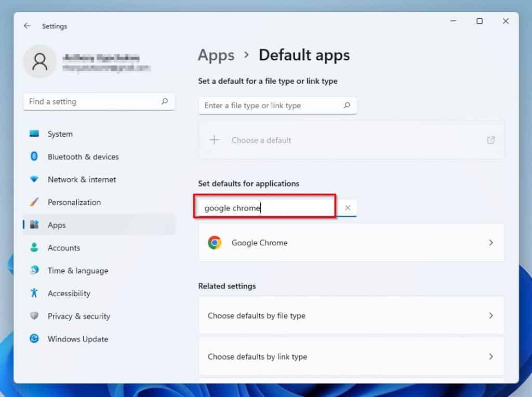
Task: Minimize the Settings window
Action: [453, 21]
